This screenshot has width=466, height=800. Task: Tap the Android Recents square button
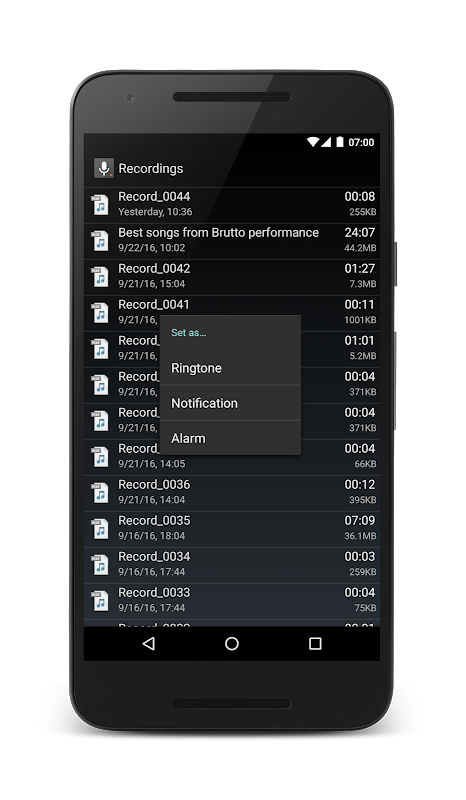[315, 643]
